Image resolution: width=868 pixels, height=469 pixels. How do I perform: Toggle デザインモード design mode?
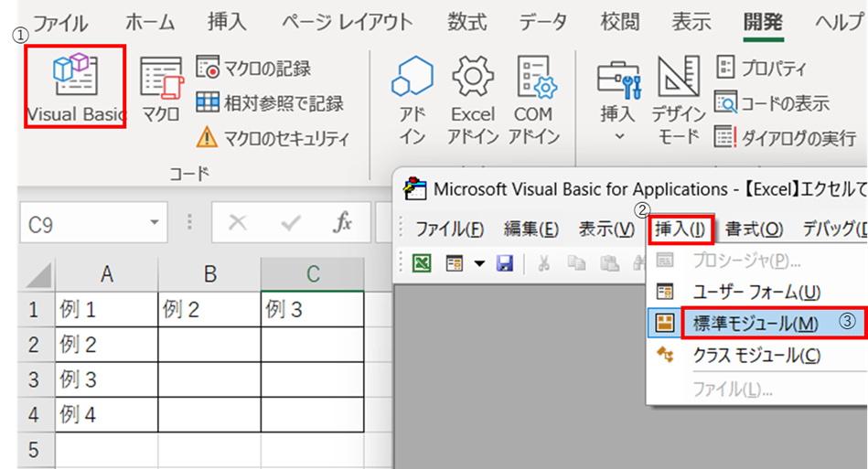pos(678,99)
